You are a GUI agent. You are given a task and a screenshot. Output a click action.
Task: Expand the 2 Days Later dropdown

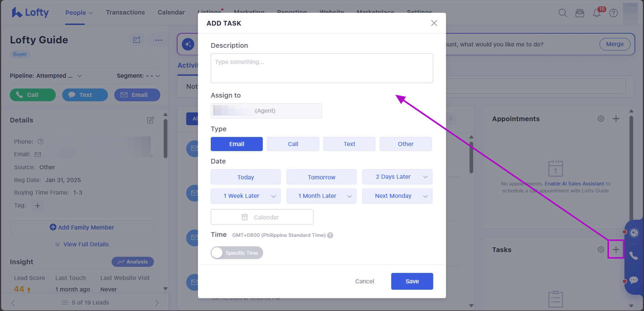(x=425, y=177)
